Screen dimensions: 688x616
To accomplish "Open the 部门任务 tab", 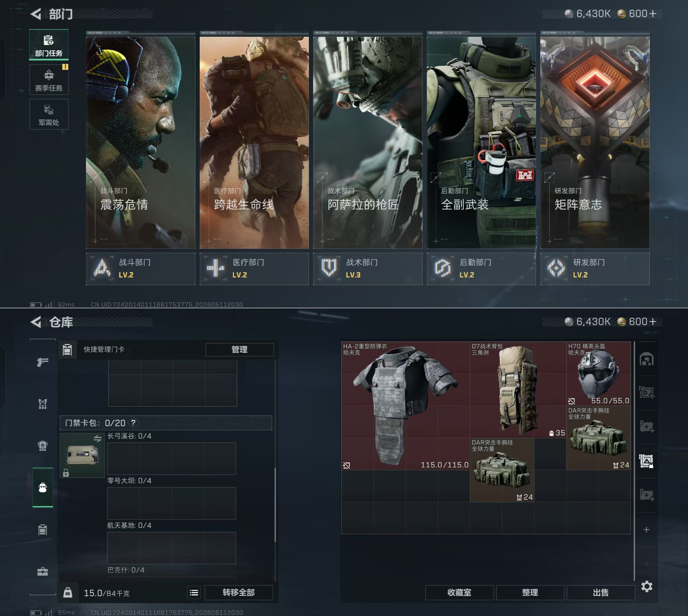I will [x=49, y=45].
